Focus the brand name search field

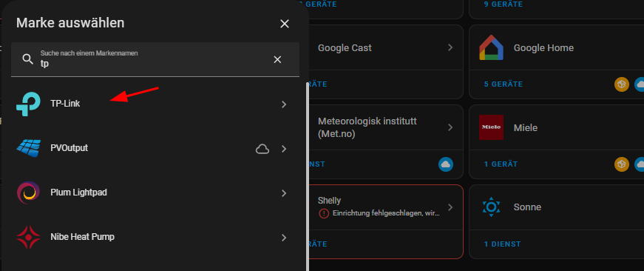(155, 60)
